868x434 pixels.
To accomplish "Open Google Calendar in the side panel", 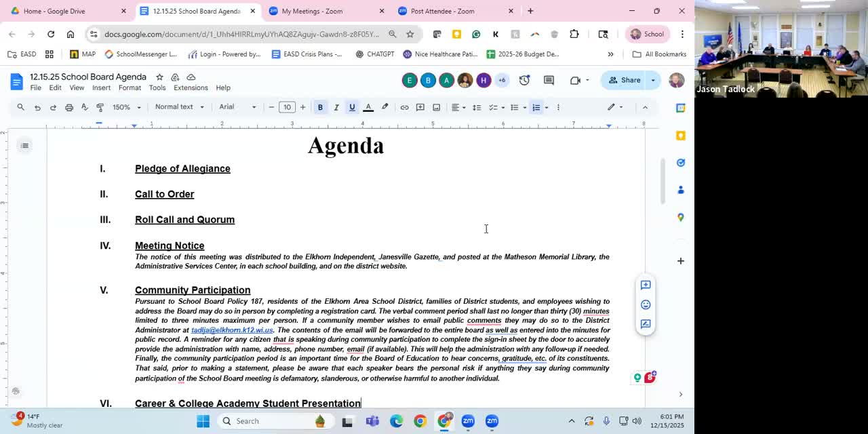I will [x=681, y=108].
